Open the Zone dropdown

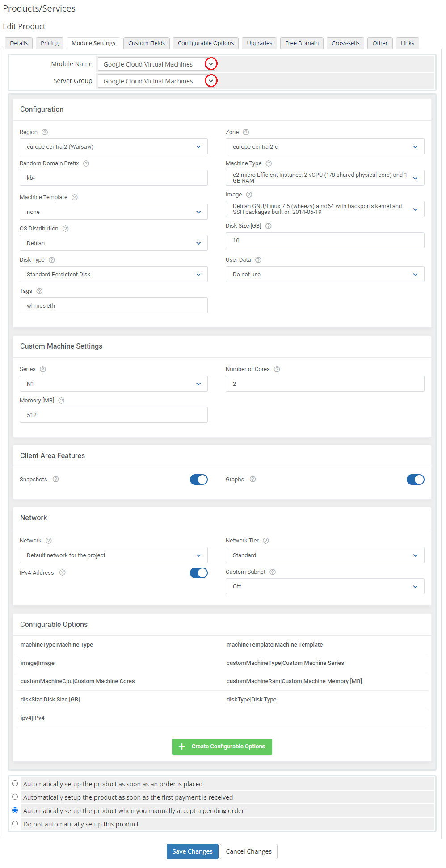tap(325, 146)
